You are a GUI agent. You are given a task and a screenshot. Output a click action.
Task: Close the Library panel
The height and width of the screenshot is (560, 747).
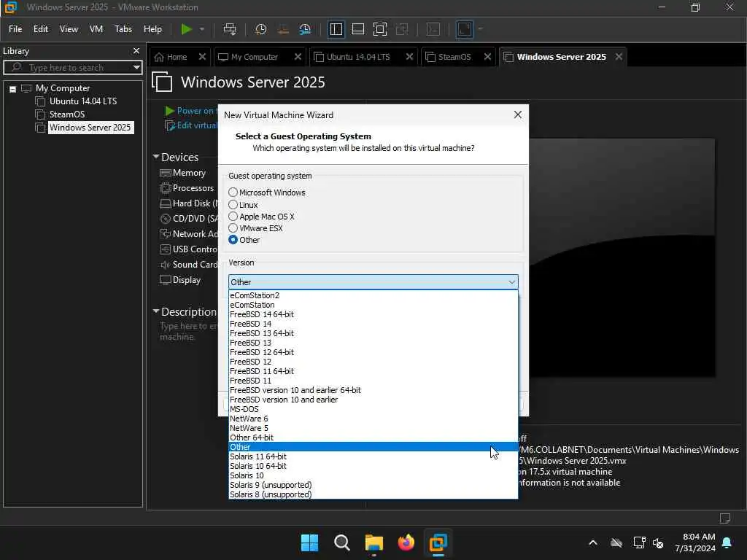[x=136, y=50]
